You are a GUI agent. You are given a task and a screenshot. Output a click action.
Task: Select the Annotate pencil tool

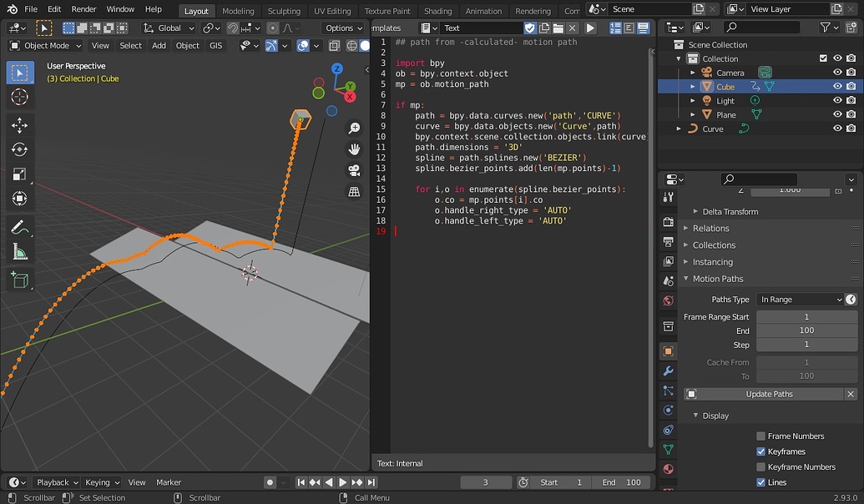[20, 227]
